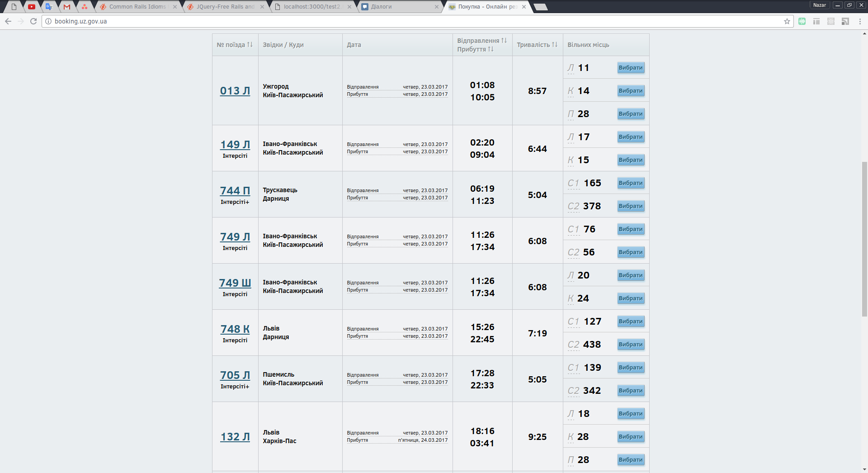Go back to the previous page

coord(8,21)
